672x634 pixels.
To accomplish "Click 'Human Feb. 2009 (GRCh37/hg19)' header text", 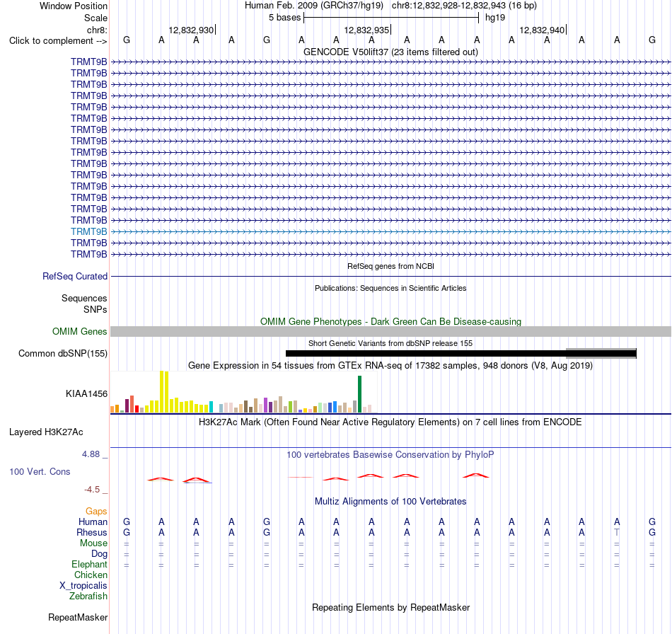I will tap(313, 6).
